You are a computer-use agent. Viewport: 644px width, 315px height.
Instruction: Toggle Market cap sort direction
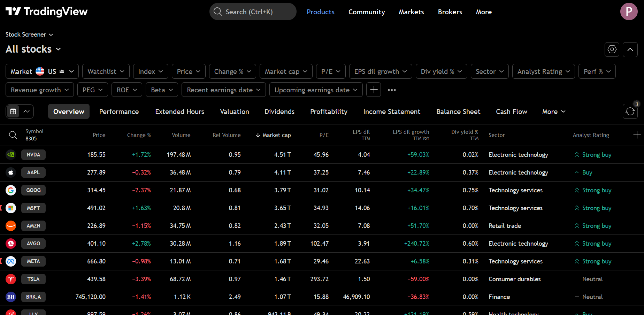(x=273, y=135)
